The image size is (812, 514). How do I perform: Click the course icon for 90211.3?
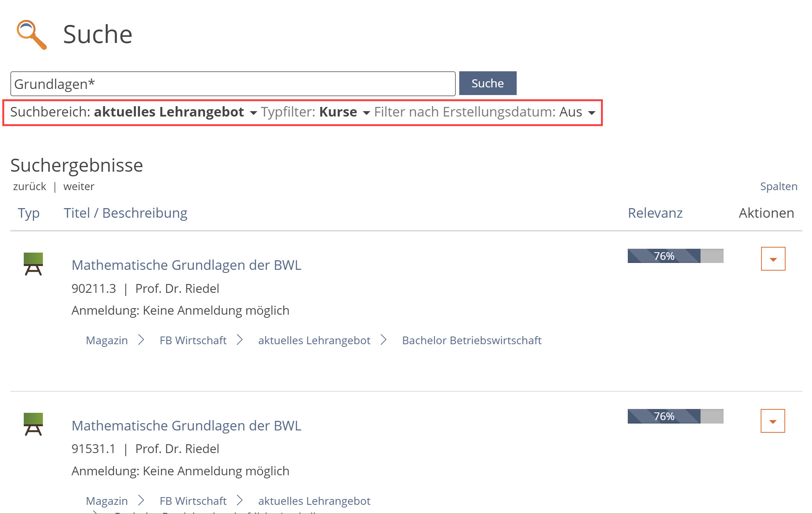(33, 264)
